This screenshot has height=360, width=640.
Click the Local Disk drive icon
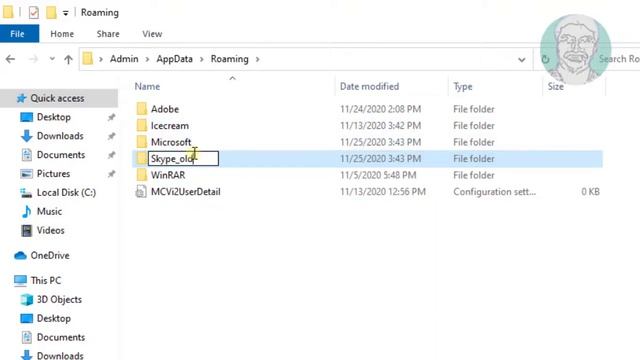click(x=26, y=193)
